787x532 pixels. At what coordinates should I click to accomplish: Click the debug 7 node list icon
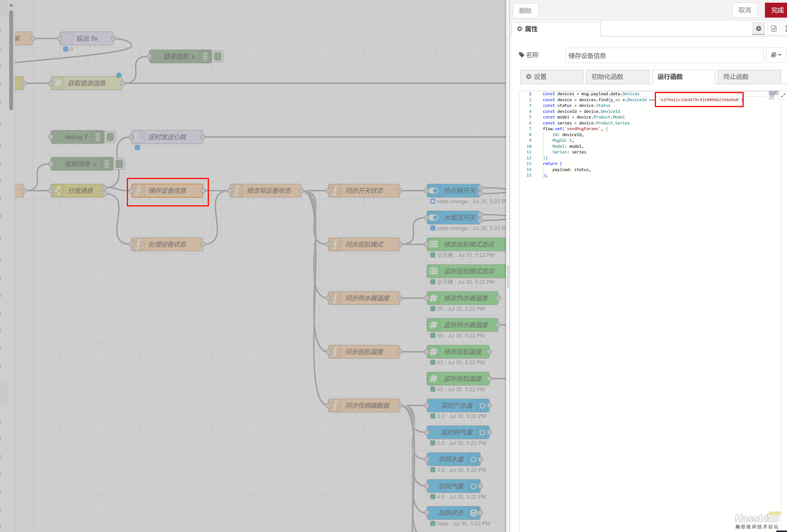[x=98, y=137]
